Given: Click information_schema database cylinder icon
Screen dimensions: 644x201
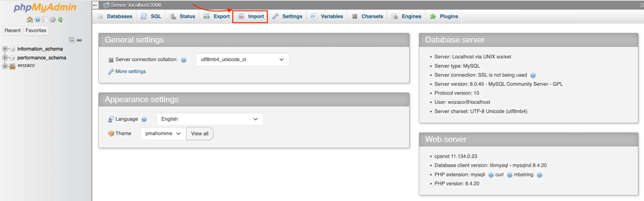Looking at the screenshot, I should pos(13,49).
